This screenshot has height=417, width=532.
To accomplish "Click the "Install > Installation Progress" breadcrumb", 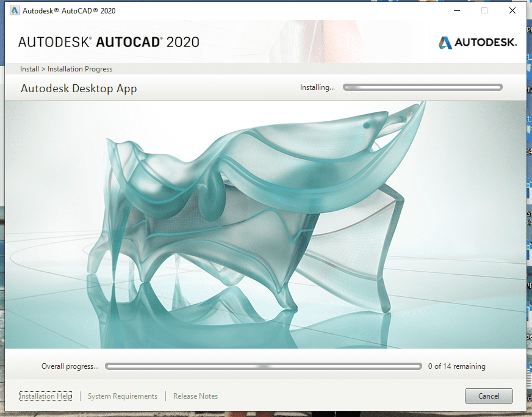I will (66, 69).
